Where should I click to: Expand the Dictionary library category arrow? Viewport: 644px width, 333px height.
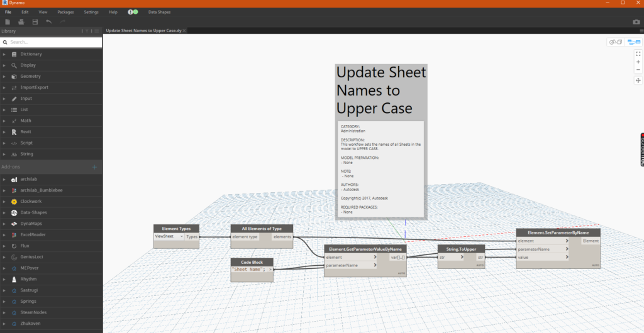pyautogui.click(x=4, y=54)
